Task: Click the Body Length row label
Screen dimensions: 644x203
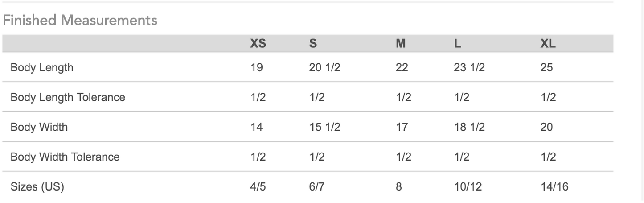Action: [x=42, y=67]
